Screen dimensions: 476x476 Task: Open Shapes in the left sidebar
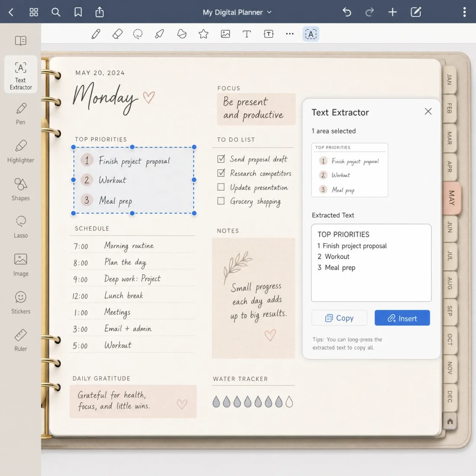coord(21,190)
